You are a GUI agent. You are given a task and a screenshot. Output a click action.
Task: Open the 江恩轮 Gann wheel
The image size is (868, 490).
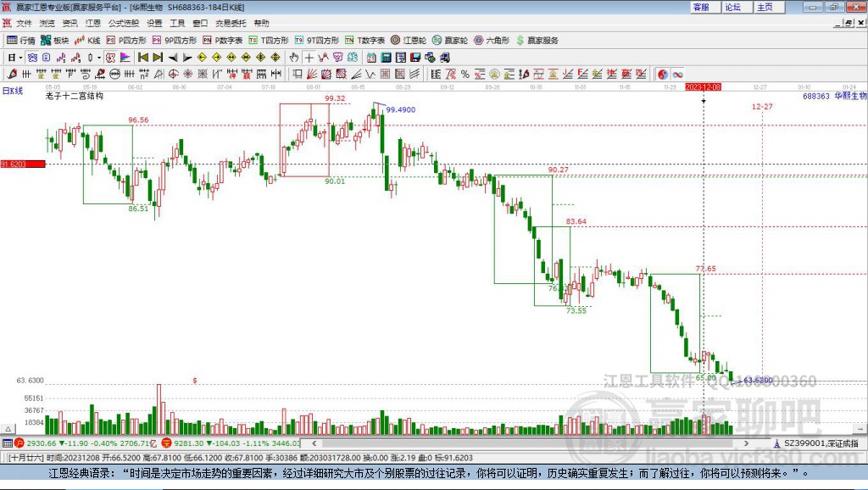(x=409, y=41)
